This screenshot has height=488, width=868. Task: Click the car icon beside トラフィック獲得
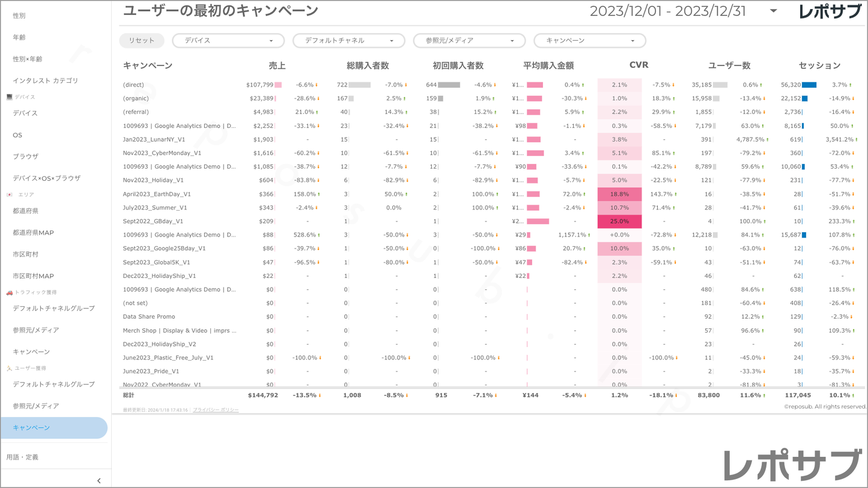pyautogui.click(x=9, y=292)
